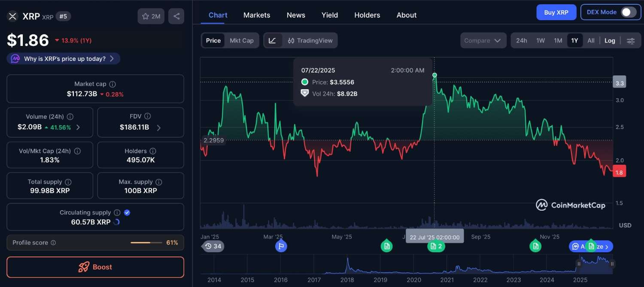Add XRP to watchlist with star button
Screen dimensions: 644x287
point(151,16)
